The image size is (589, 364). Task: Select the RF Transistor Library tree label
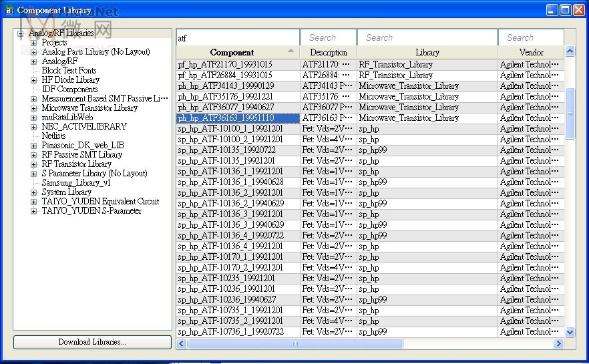[x=77, y=164]
